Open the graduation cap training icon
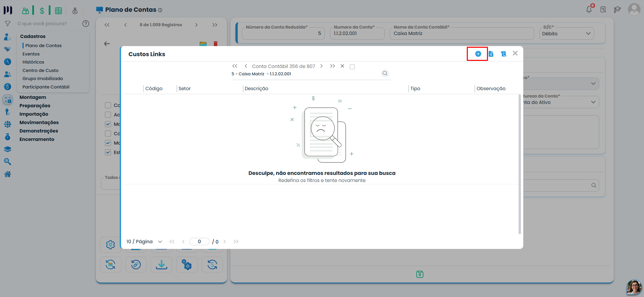644x297 pixels. tap(617, 9)
